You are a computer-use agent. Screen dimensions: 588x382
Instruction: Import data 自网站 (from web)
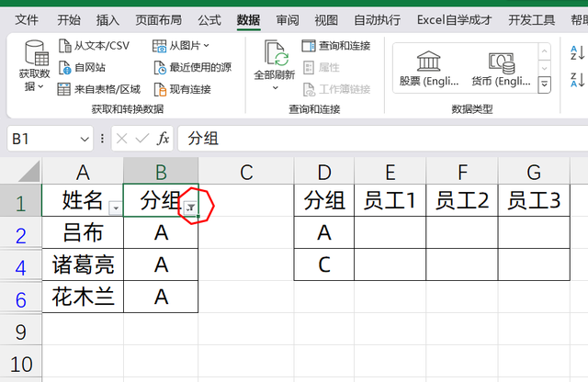click(x=82, y=67)
